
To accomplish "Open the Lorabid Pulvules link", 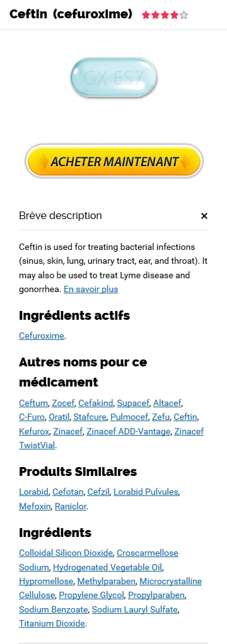I will click(146, 492).
